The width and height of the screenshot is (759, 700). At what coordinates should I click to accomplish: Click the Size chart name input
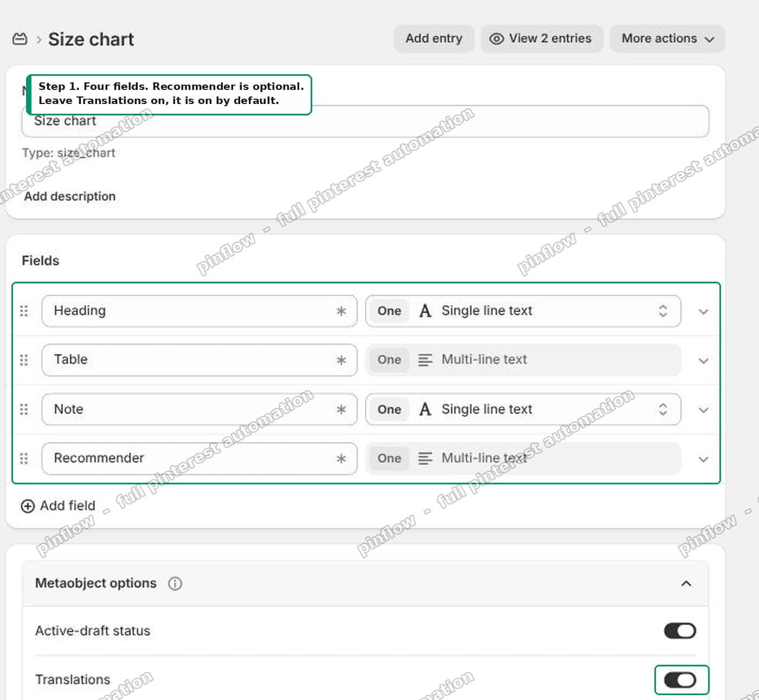365,121
